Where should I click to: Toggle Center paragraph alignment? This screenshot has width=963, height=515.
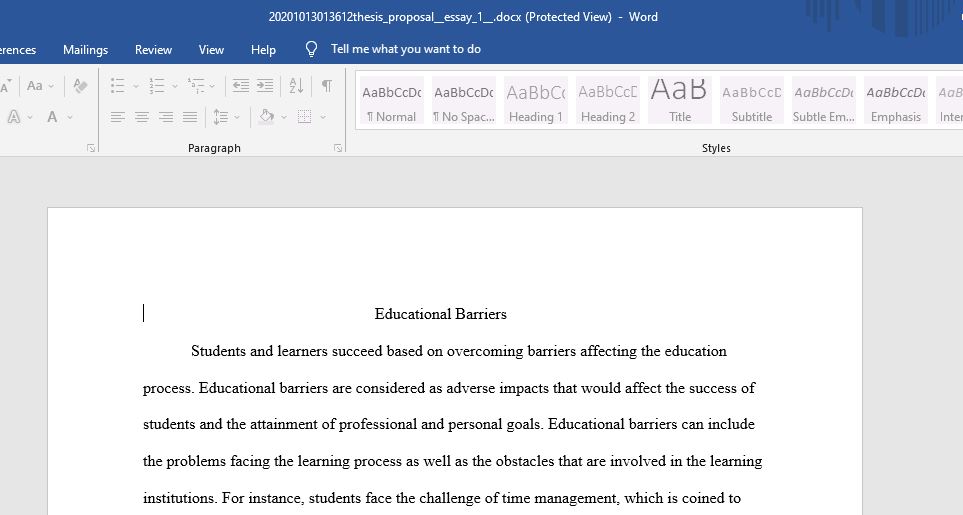[142, 117]
